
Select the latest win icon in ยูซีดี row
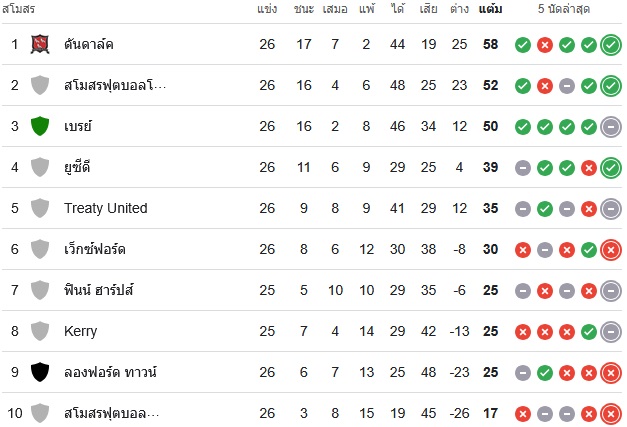pyautogui.click(x=611, y=168)
